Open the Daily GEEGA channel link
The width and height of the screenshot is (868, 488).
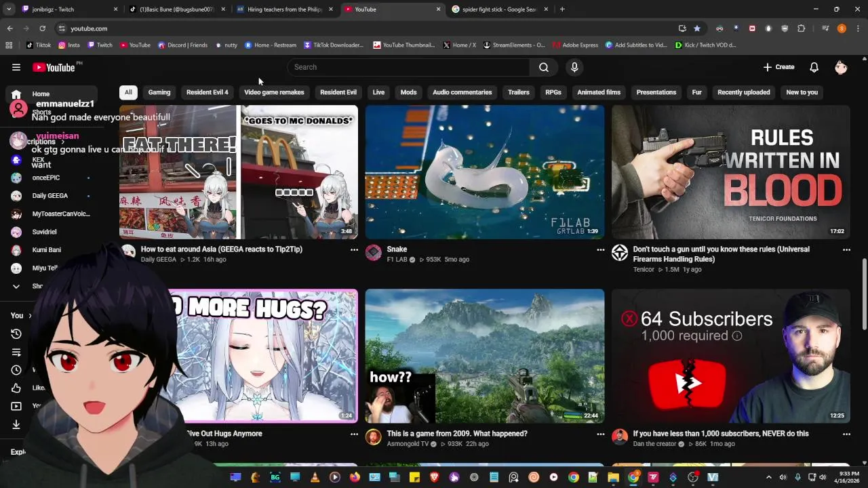click(159, 260)
